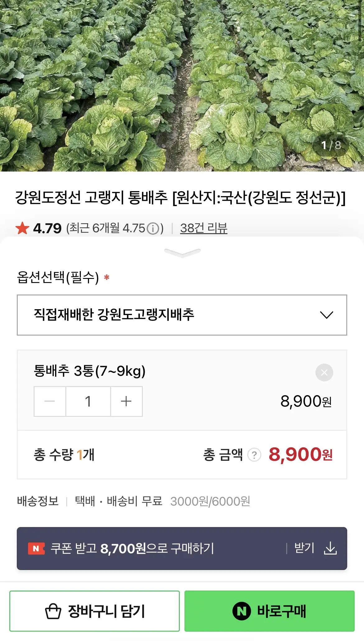364x641 pixels.
Task: Click the red N coupon badge
Action: pyautogui.click(x=36, y=549)
